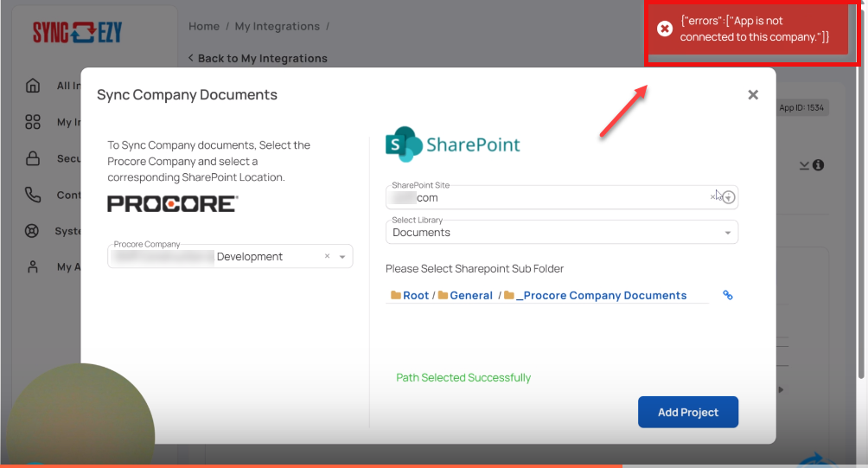Clear the Procore Company selection
Image resolution: width=868 pixels, height=468 pixels.
pyautogui.click(x=327, y=256)
